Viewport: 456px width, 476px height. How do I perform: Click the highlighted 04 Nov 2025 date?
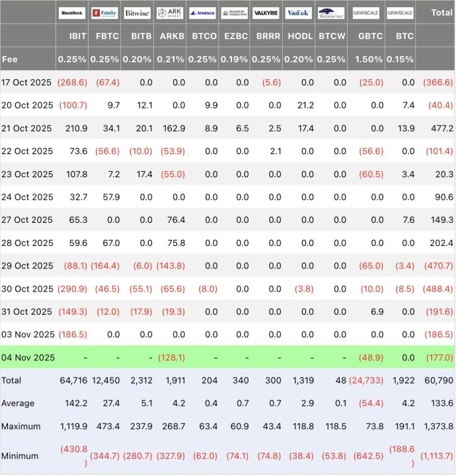(x=27, y=358)
